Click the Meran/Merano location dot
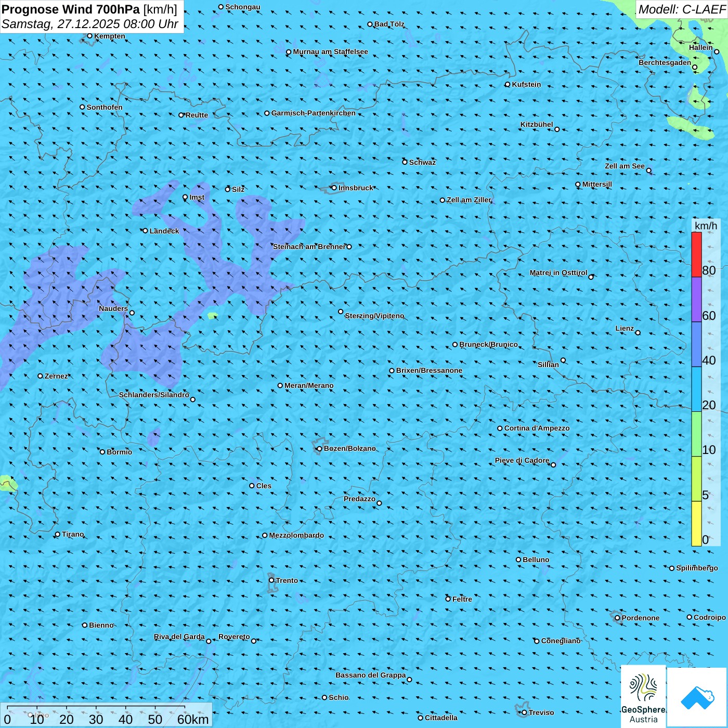 280,385
